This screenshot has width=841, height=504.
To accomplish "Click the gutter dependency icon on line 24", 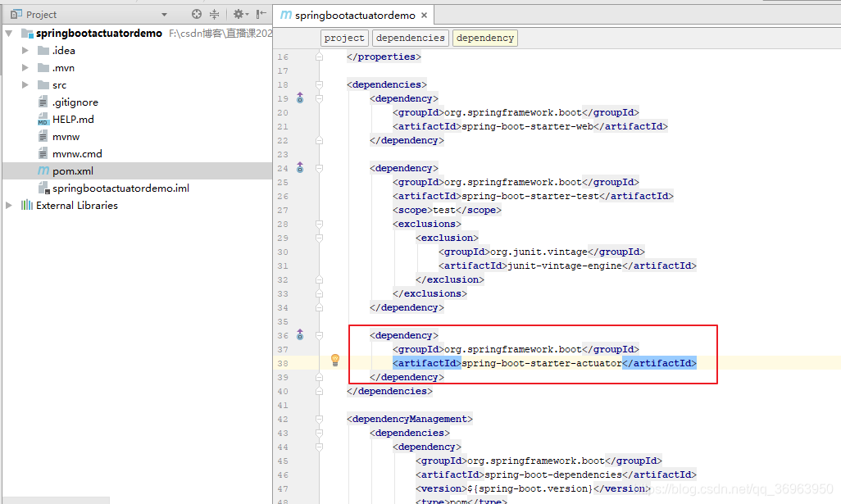I will tap(300, 168).
